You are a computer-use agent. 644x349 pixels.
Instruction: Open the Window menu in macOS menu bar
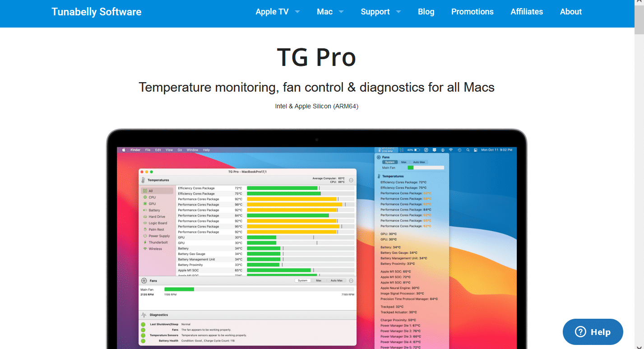click(x=192, y=150)
